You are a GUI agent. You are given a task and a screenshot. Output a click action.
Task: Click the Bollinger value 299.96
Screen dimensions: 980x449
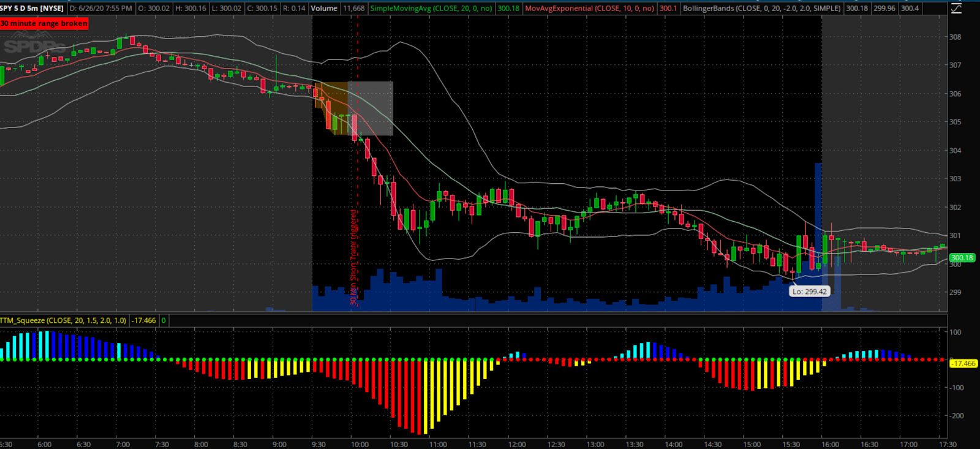tap(884, 9)
